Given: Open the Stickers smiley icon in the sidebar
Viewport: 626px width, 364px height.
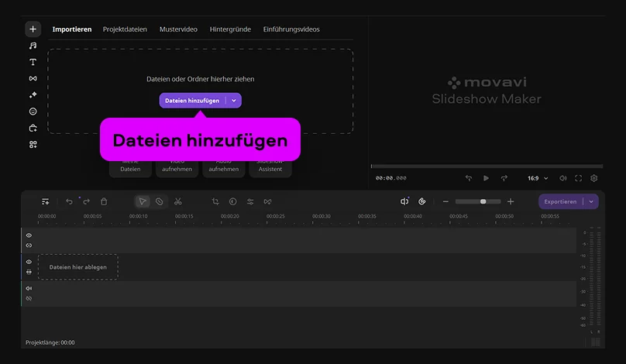Looking at the screenshot, I should (x=33, y=112).
